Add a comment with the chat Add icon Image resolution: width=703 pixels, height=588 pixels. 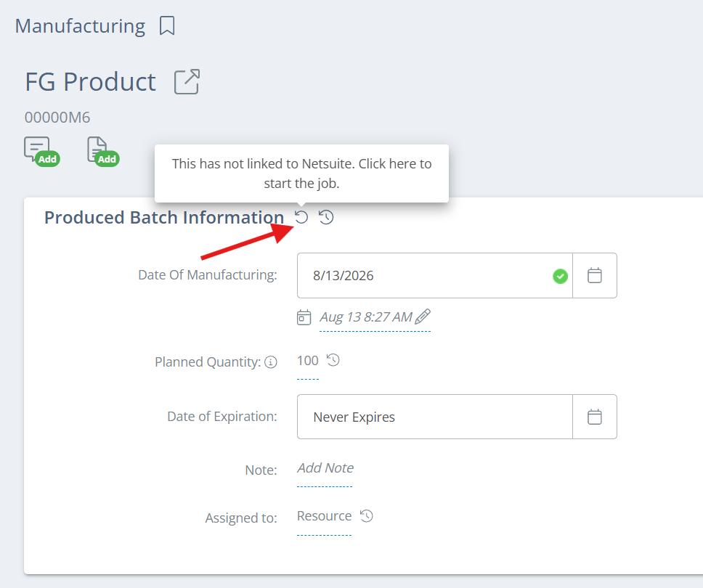pos(41,152)
